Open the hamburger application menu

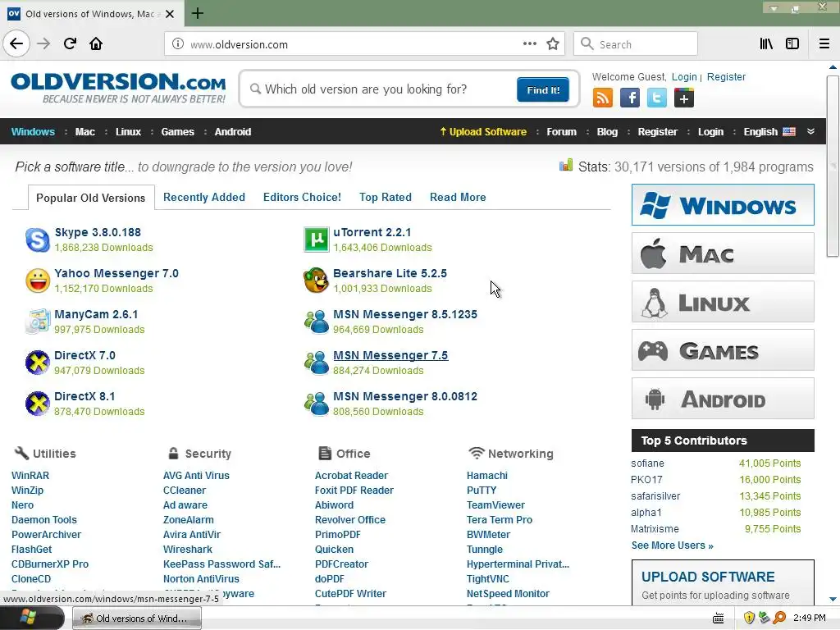824,44
